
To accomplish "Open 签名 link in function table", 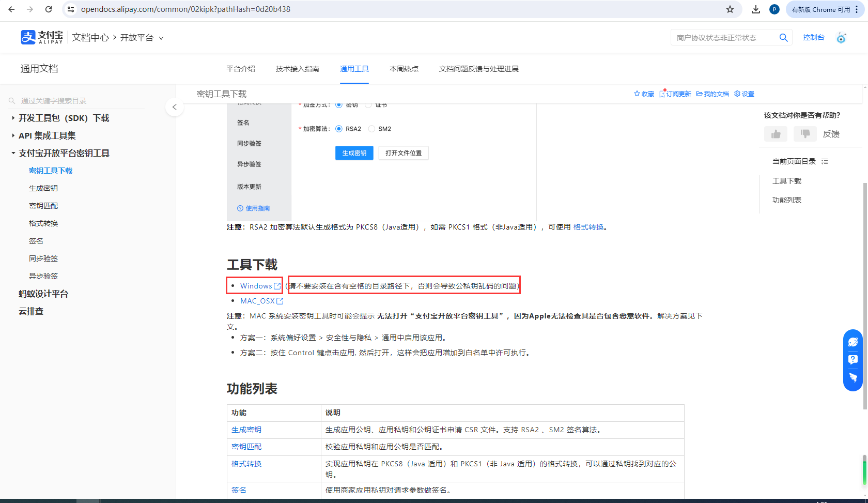I will coord(239,490).
